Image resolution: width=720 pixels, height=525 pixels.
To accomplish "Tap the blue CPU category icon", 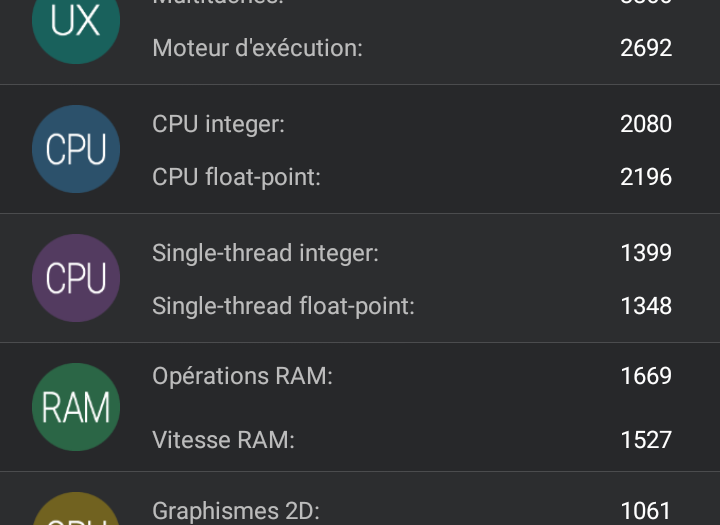I will tap(76, 149).
